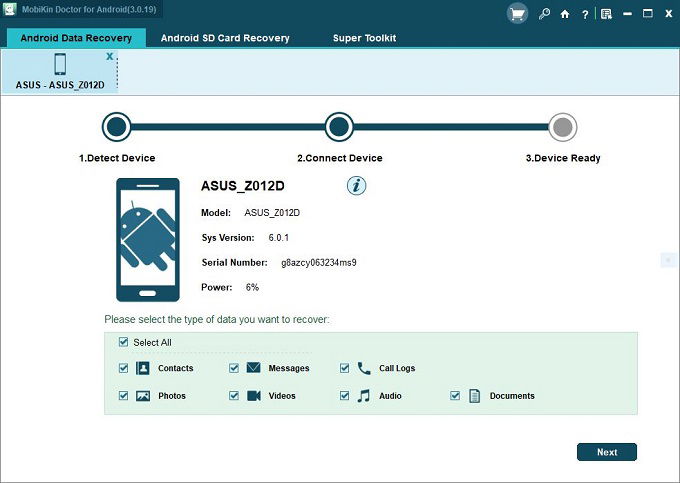The height and width of the screenshot is (483, 680).
Task: Click the Device Ready step circle
Action: click(x=562, y=127)
